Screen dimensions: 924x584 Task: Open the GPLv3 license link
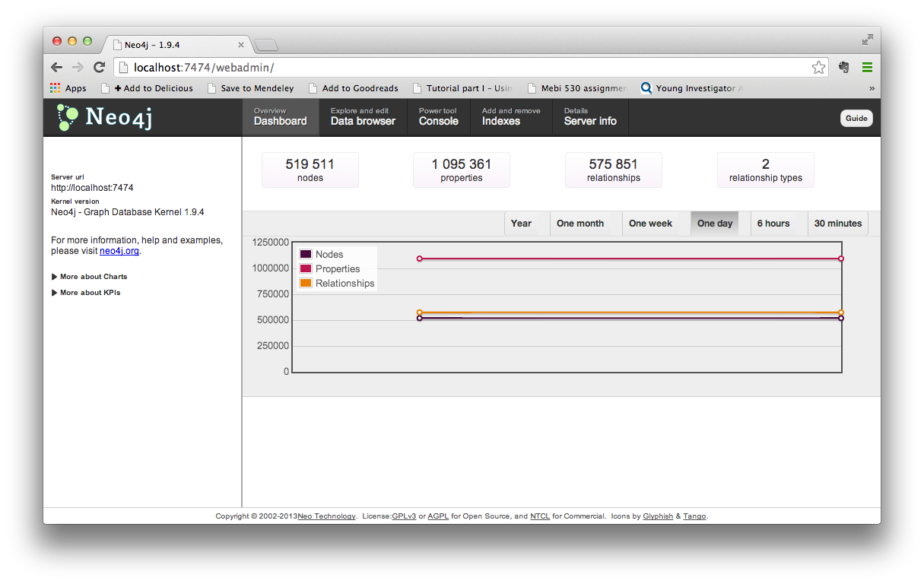(x=404, y=516)
